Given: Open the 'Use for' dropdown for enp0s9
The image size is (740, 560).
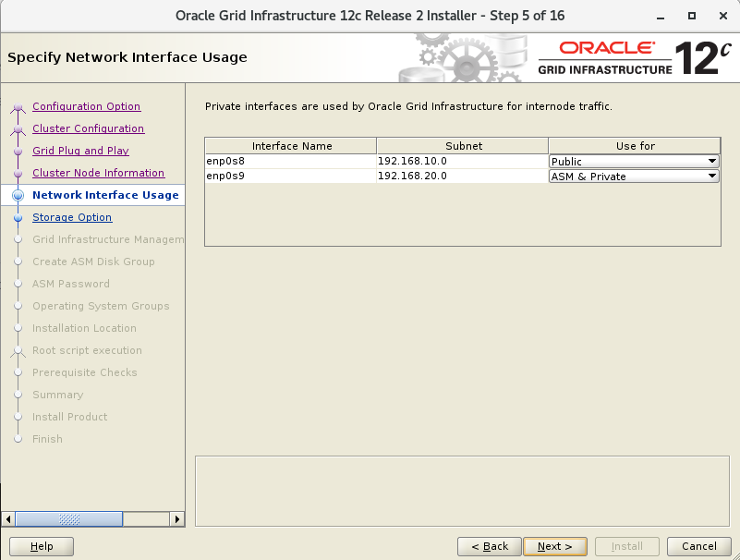Looking at the screenshot, I should [x=711, y=177].
